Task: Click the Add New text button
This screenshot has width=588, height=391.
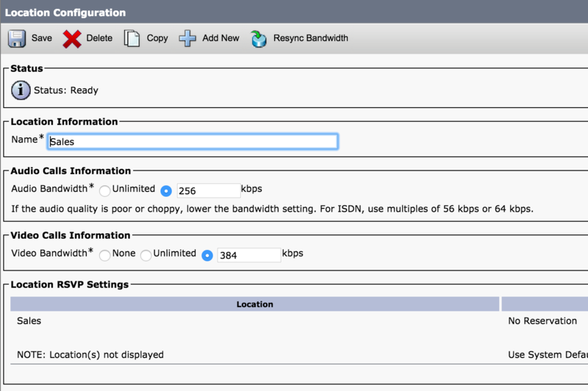Action: pyautogui.click(x=220, y=38)
